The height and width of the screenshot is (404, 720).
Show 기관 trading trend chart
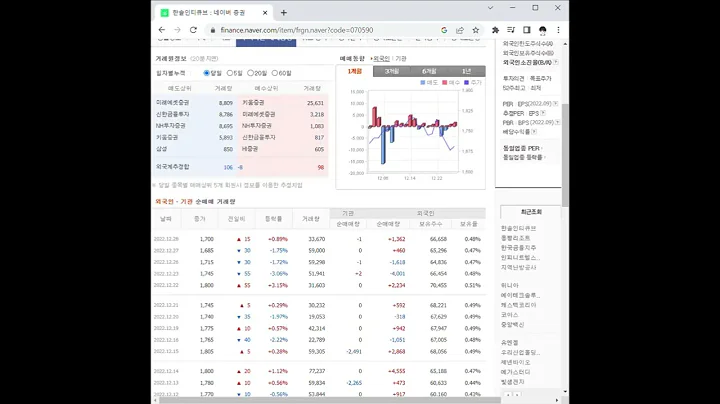401,59
